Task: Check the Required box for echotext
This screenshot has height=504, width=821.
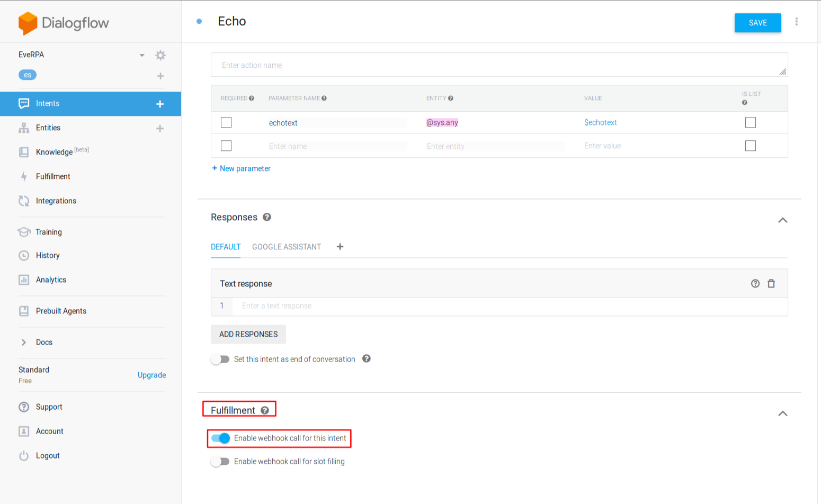Action: click(x=226, y=123)
